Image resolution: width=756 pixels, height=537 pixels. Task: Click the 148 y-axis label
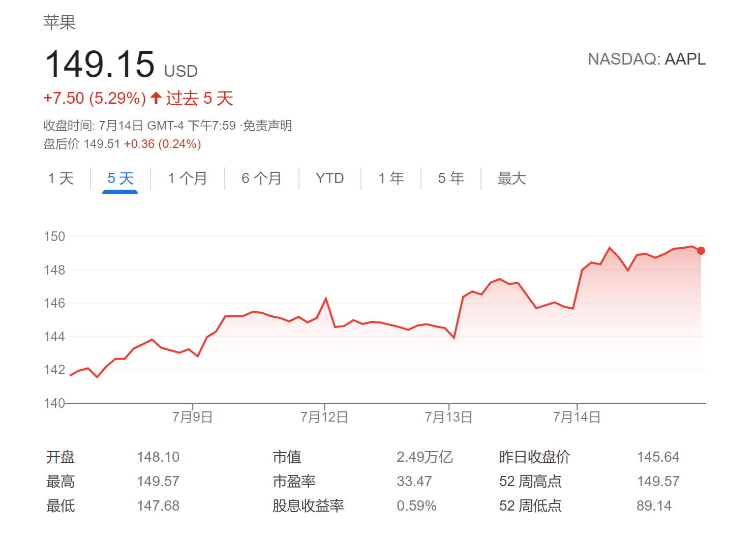point(54,270)
